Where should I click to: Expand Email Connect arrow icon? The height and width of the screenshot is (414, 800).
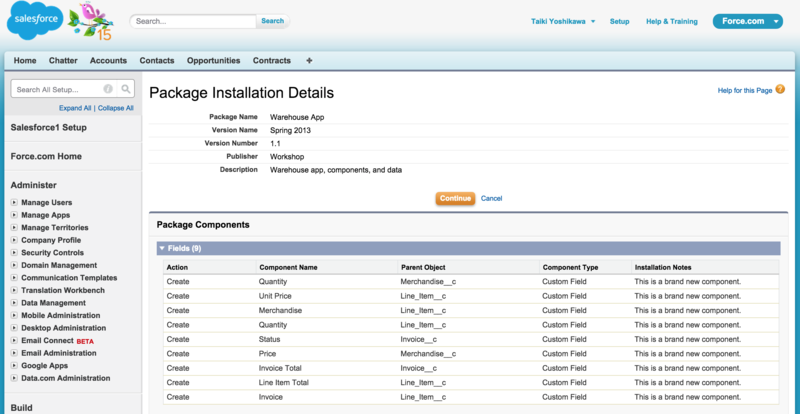coord(14,340)
